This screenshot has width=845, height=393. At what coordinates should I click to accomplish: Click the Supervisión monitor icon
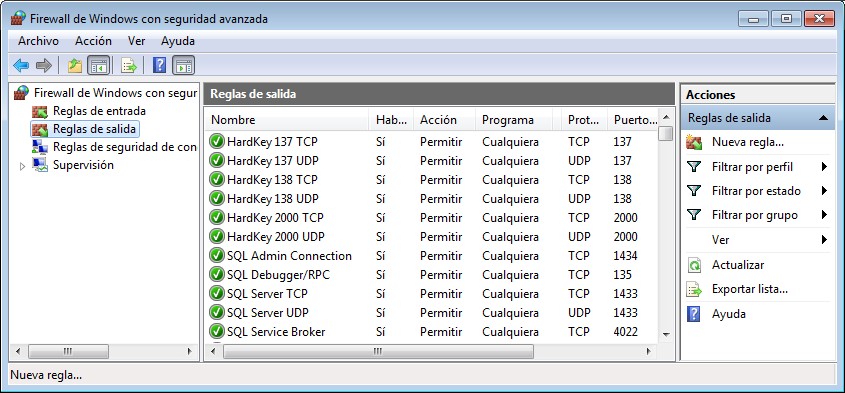40,164
